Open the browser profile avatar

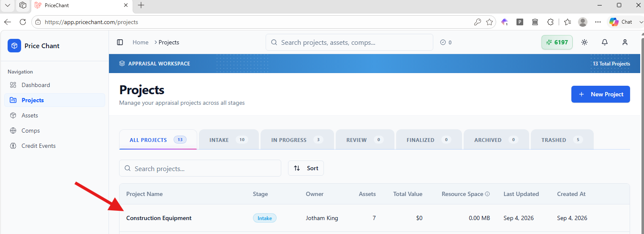pyautogui.click(x=583, y=22)
